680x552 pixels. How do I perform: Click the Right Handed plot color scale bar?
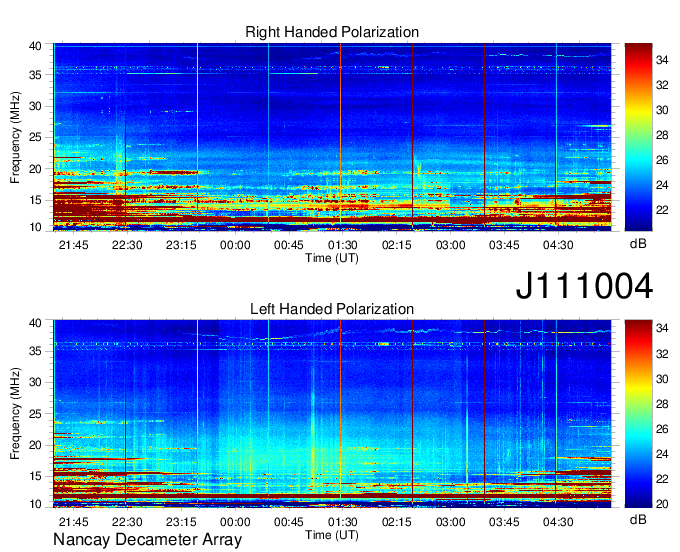tap(638, 137)
